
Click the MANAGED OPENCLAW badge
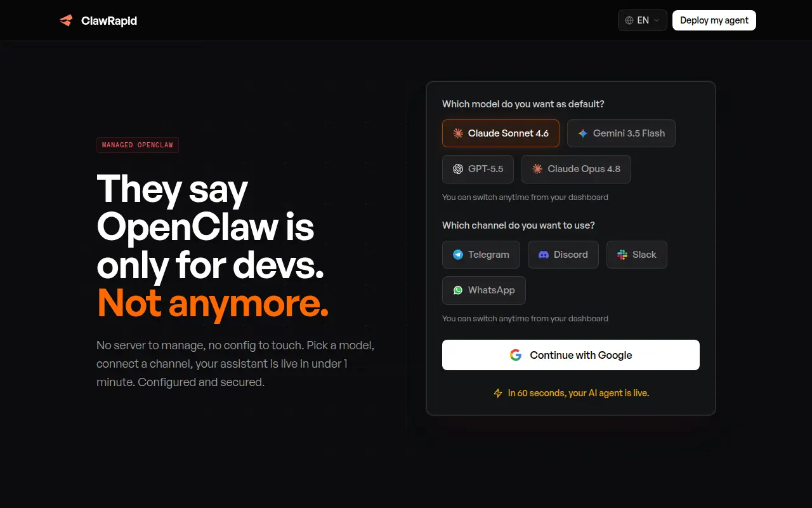[x=138, y=145]
